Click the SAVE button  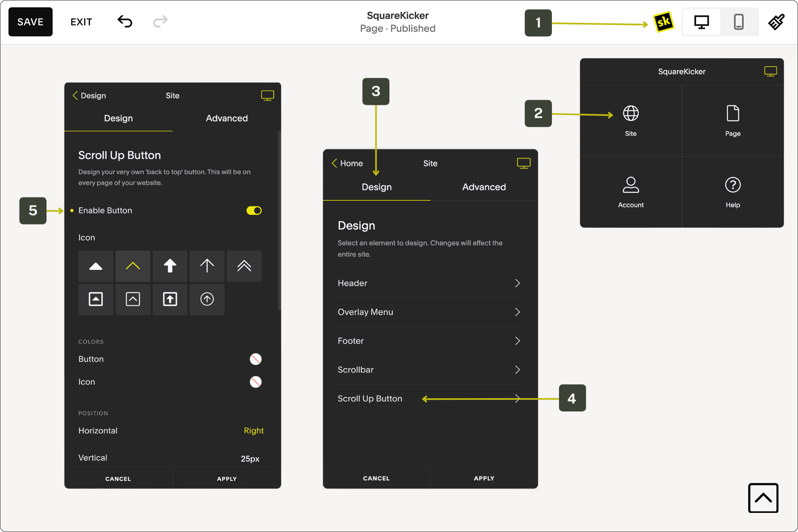[x=30, y=22]
